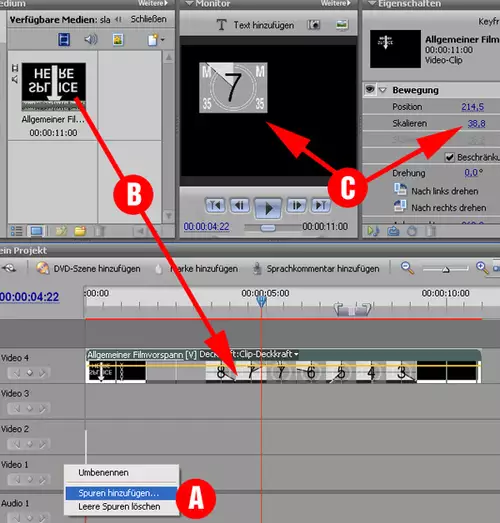Play the clip in the Monitor
500x523 pixels.
pos(268,208)
